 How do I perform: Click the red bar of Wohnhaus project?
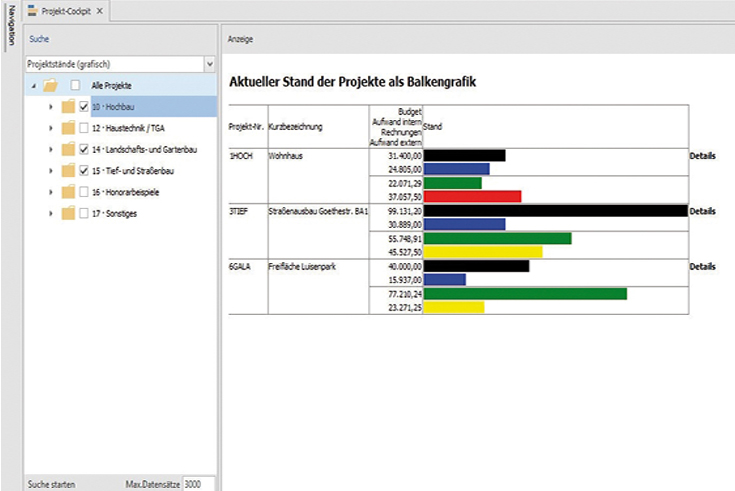point(472,197)
